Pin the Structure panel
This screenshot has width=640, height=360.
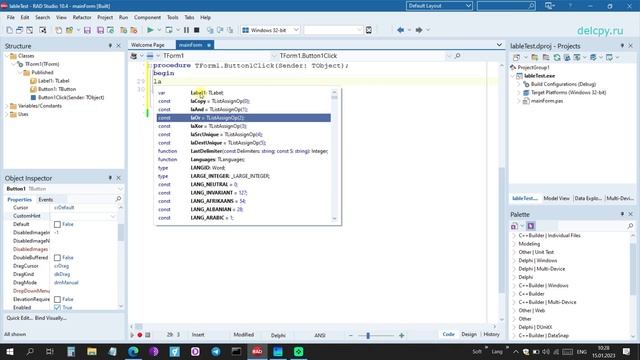pyautogui.click(x=110, y=46)
